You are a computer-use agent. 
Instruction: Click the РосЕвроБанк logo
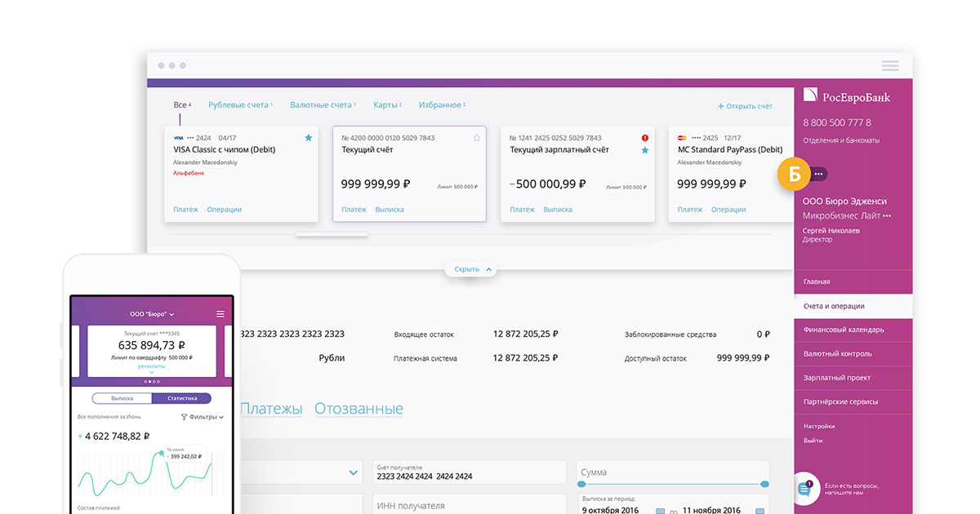coord(847,96)
